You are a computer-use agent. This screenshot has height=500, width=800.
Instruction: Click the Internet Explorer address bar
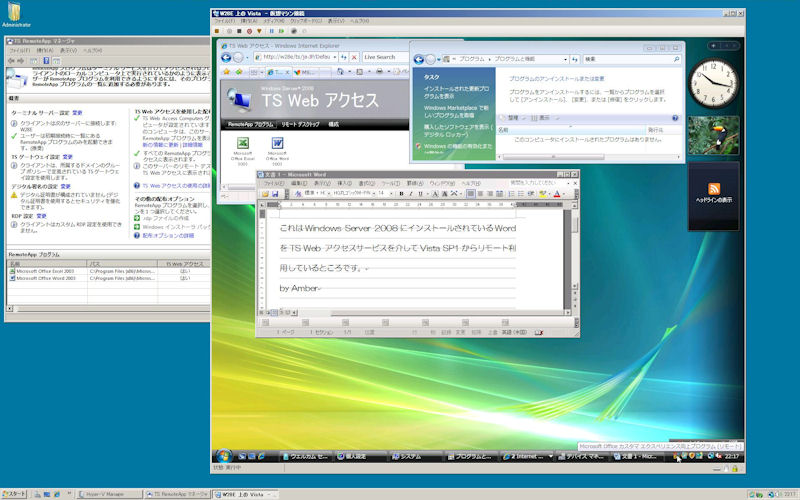point(294,57)
